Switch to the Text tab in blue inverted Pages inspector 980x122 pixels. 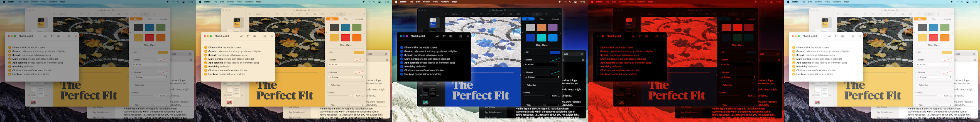[x=541, y=19]
